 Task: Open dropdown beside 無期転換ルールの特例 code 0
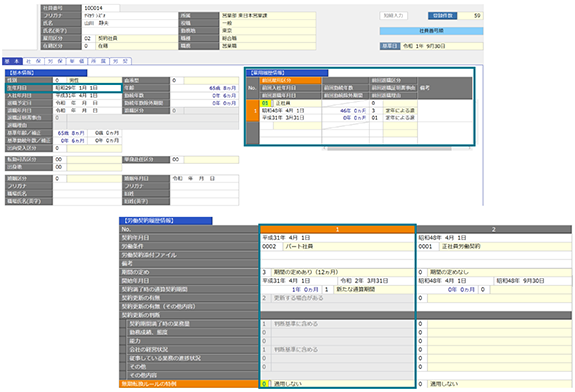point(270,384)
